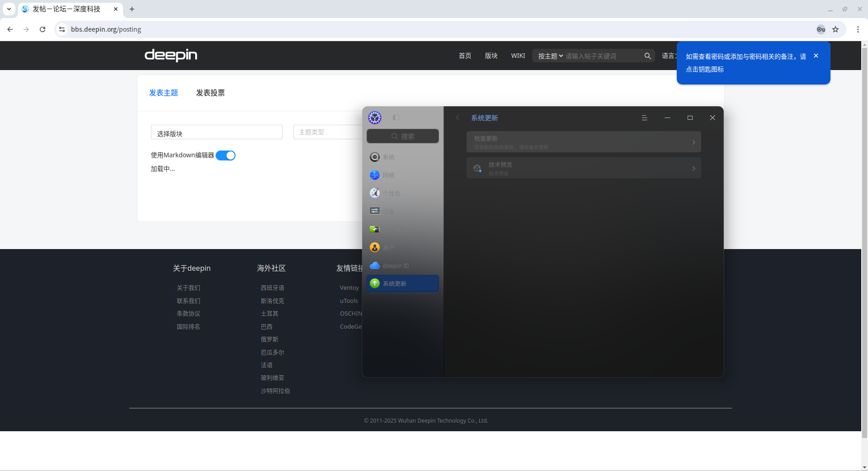This screenshot has height=471, width=868.
Task: Open the 选择版块 board selector
Action: 217,132
